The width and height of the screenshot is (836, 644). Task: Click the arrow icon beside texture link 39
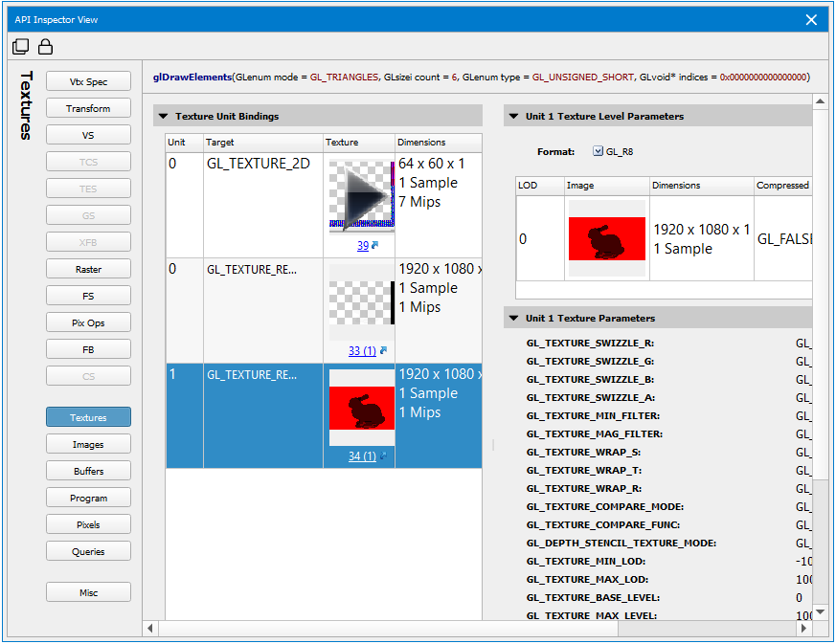375,246
